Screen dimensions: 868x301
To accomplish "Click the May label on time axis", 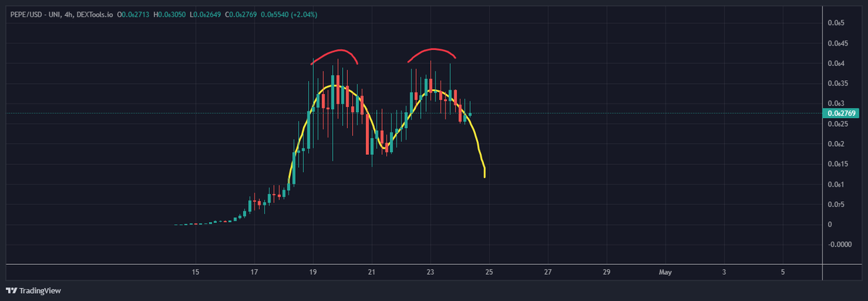I will (x=665, y=272).
